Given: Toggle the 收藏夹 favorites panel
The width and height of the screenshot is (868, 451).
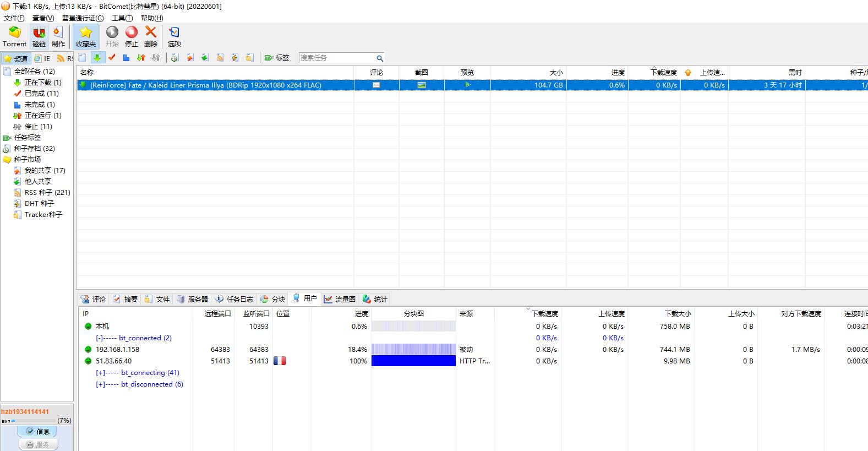Looking at the screenshot, I should [x=86, y=37].
